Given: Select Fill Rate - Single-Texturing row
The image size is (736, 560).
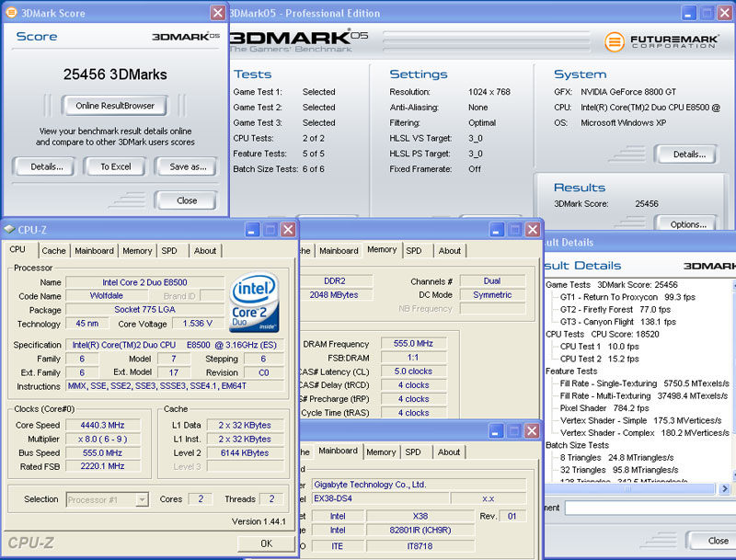Looking at the screenshot, I should coord(645,383).
